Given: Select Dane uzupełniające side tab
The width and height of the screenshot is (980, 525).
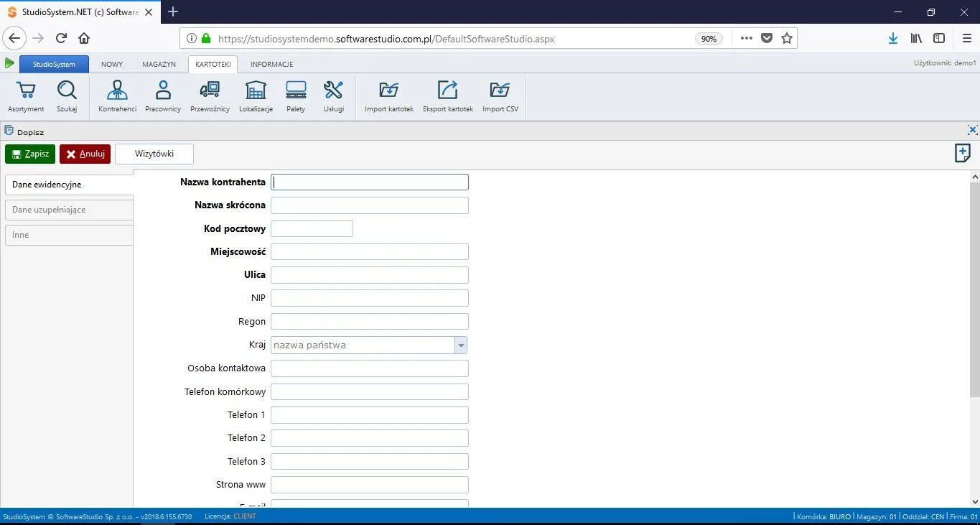Looking at the screenshot, I should pyautogui.click(x=69, y=210).
